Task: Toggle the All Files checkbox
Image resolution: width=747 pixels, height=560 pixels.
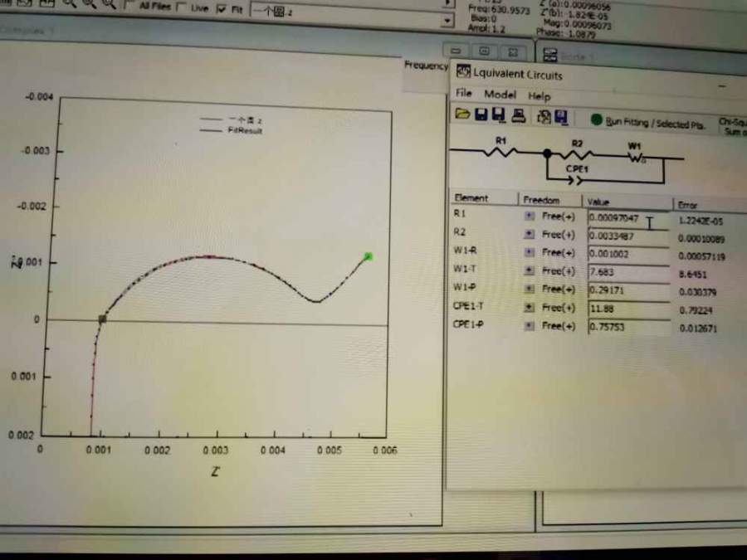Action: pos(130,7)
